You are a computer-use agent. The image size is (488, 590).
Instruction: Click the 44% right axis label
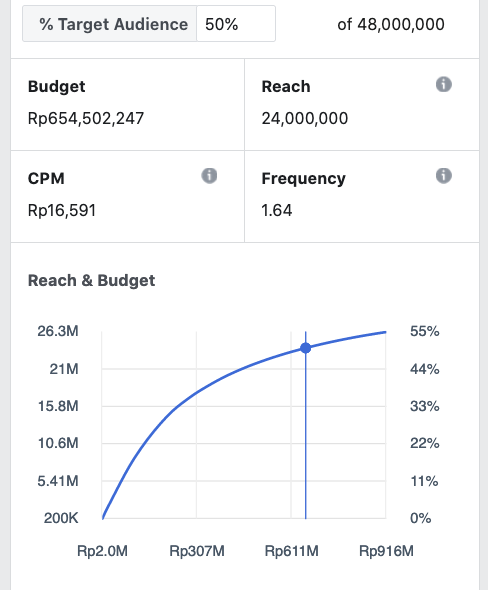pos(425,369)
